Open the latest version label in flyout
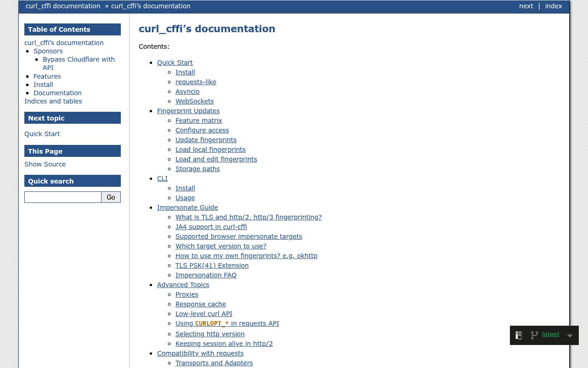 pos(550,335)
